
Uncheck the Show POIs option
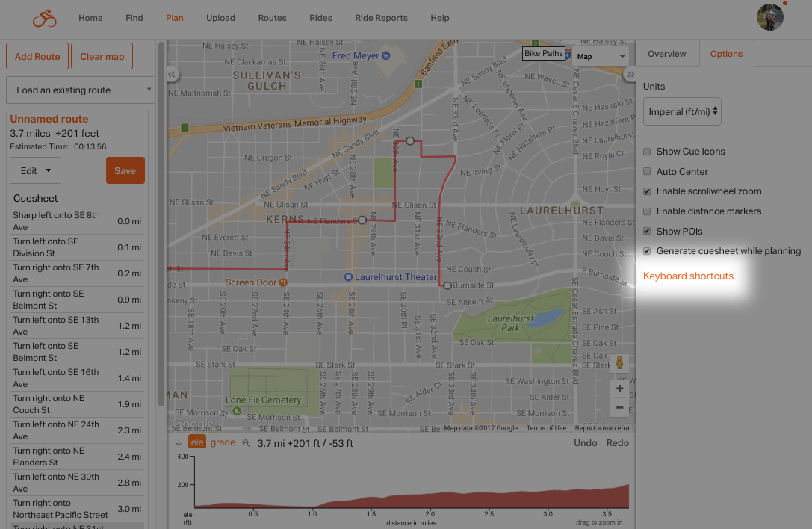647,231
